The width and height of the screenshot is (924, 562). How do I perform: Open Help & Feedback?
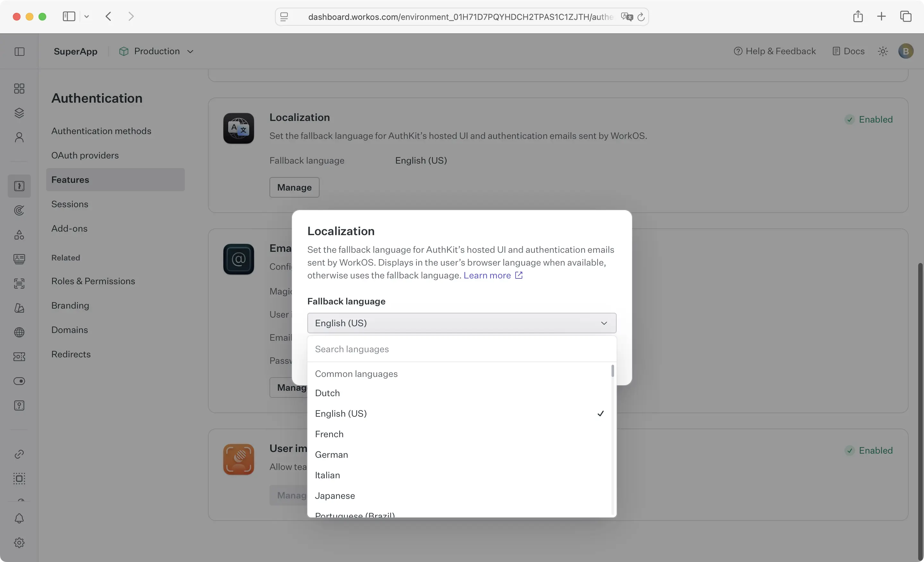(x=774, y=51)
